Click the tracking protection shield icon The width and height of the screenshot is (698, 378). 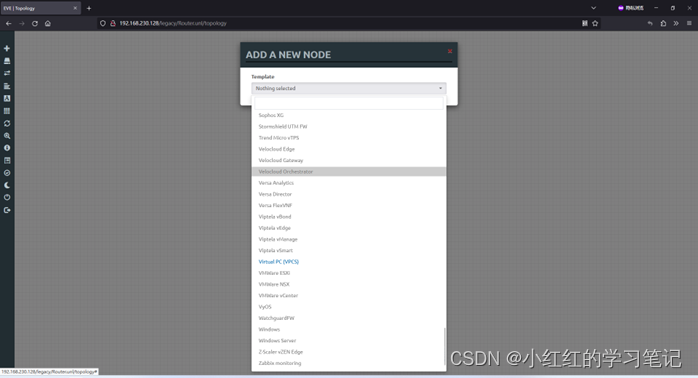[103, 23]
